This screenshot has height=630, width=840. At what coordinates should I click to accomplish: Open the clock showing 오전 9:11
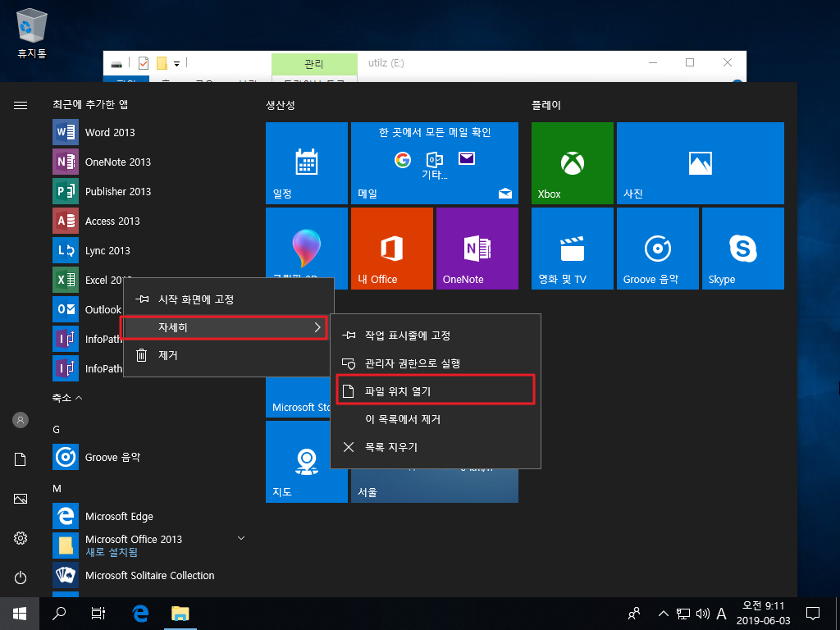click(763, 614)
